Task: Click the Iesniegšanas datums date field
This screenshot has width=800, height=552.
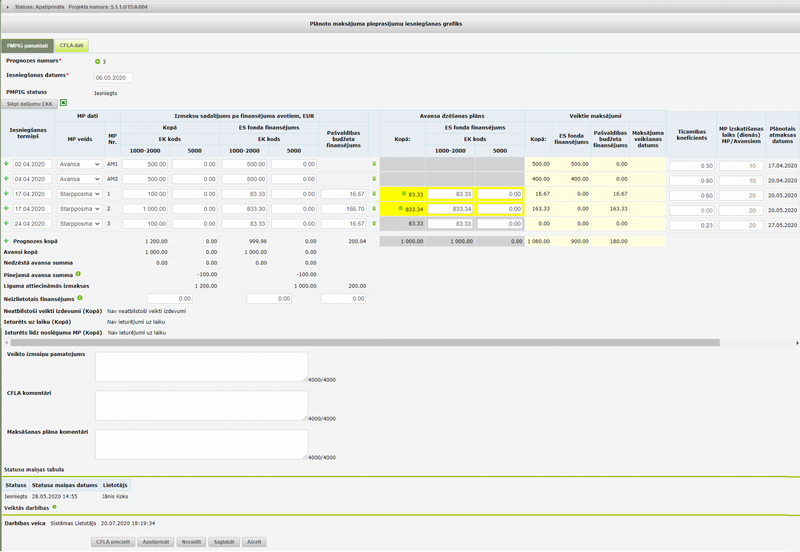Action: [x=113, y=77]
